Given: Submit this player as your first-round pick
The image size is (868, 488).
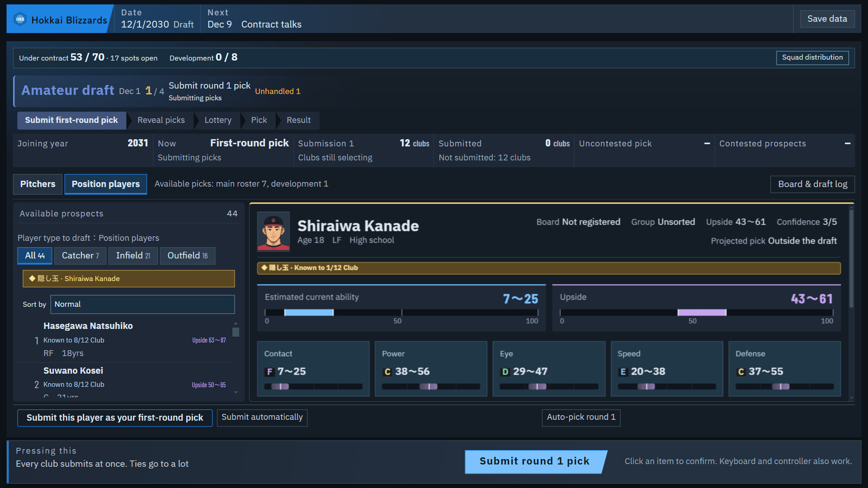Looking at the screenshot, I should click(115, 418).
